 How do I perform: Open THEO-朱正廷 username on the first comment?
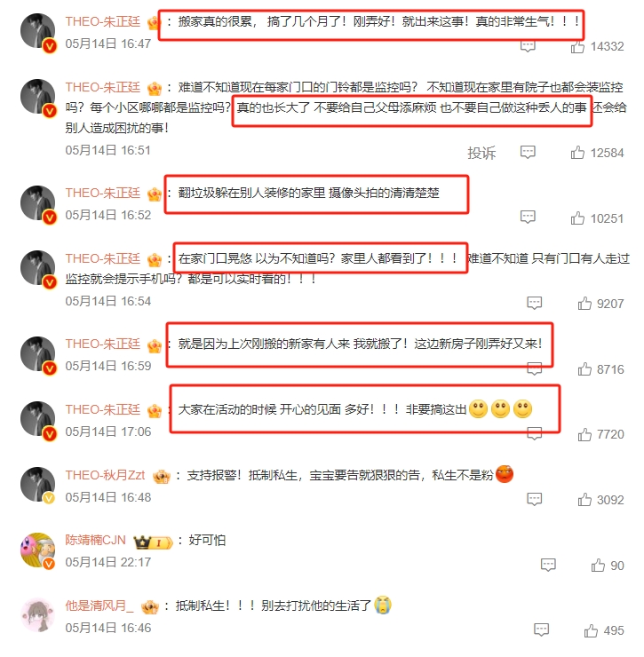(x=103, y=21)
